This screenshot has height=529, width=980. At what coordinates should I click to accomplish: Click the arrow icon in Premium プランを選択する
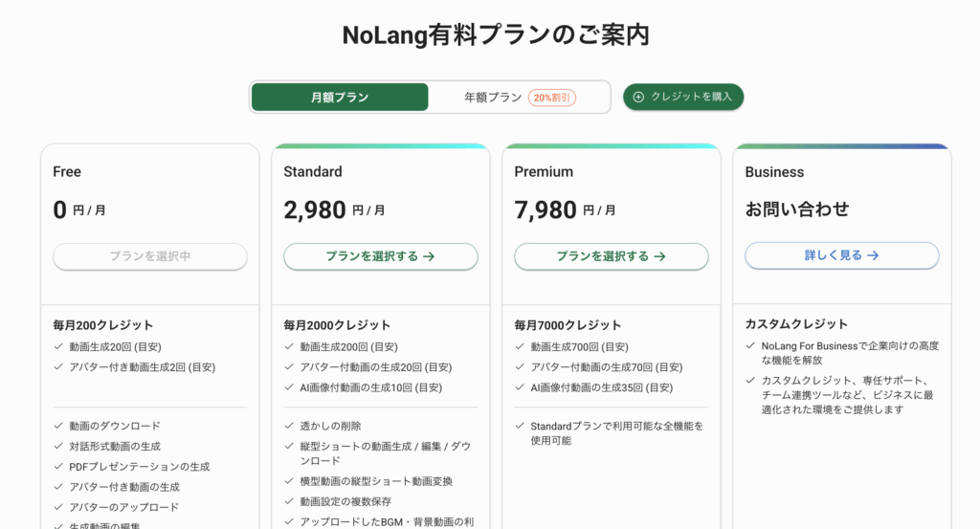tap(659, 256)
